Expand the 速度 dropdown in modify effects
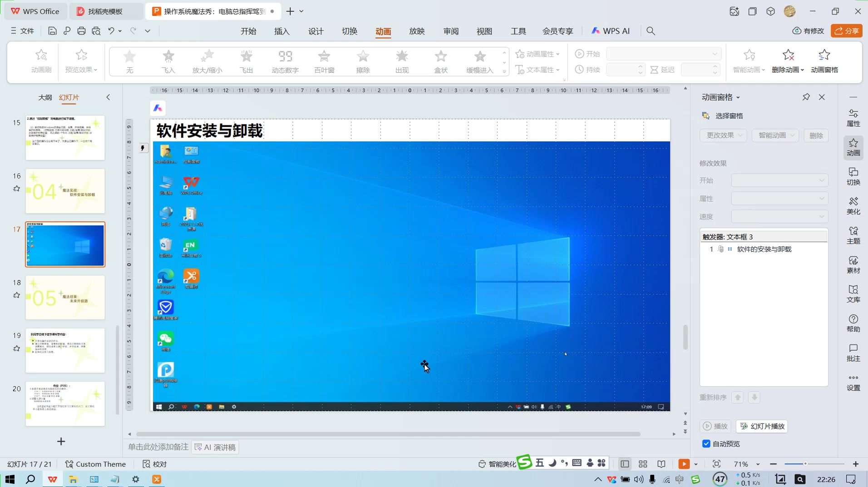The image size is (868, 487). [779, 217]
